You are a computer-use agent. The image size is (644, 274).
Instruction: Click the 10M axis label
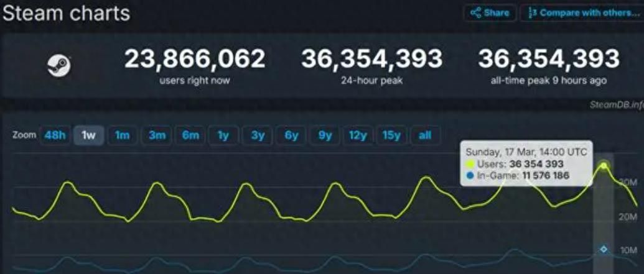(628, 250)
